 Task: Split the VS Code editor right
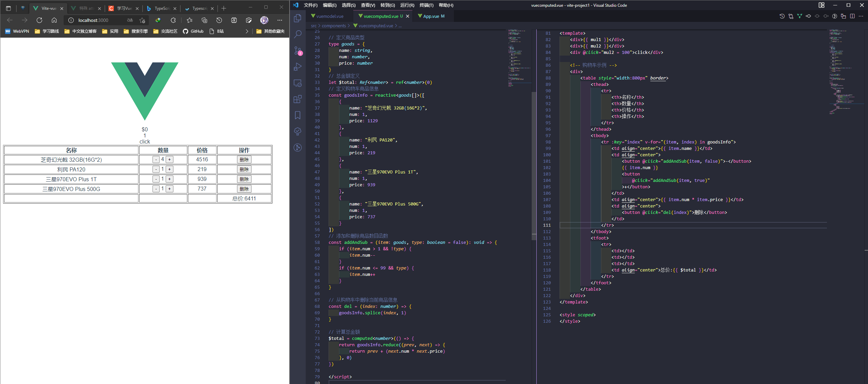[852, 16]
